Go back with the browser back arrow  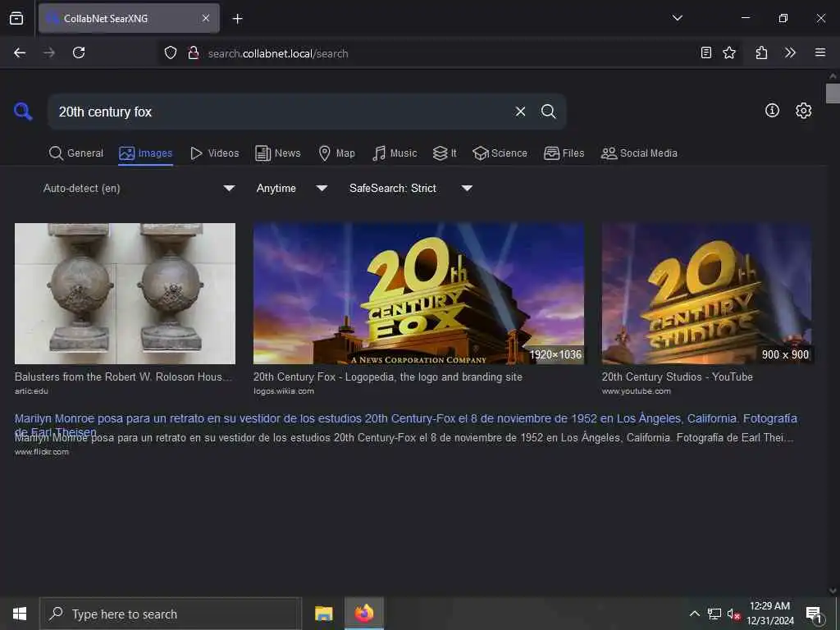20,52
